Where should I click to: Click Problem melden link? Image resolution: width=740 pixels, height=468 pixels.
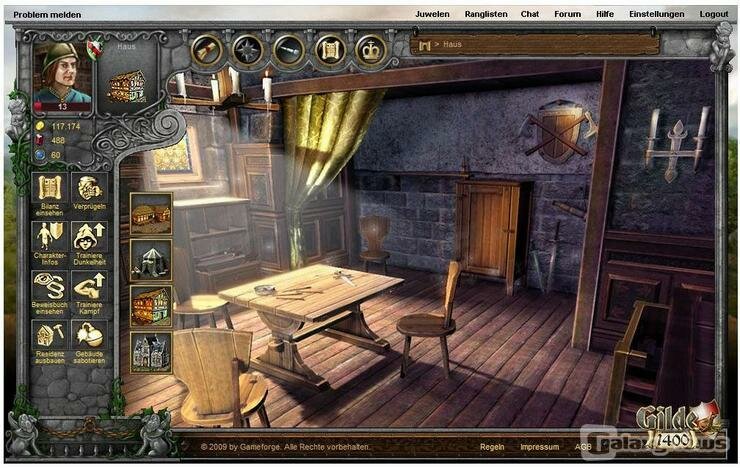click(47, 14)
